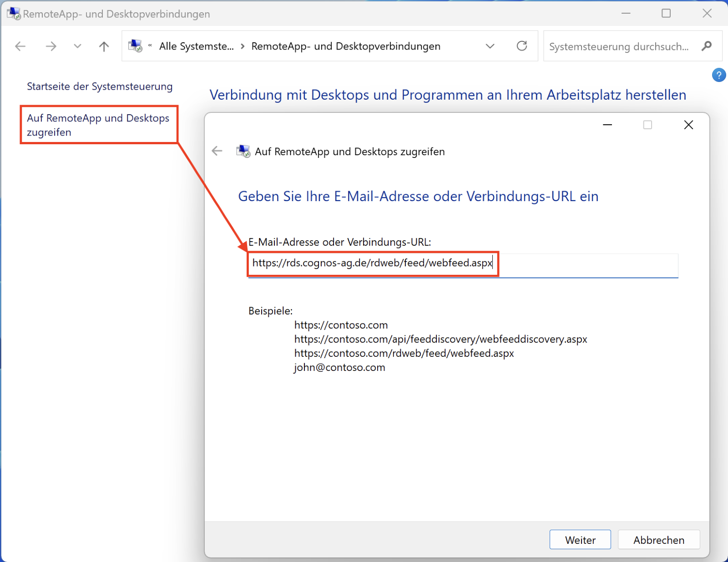The image size is (728, 562).
Task: Expand the address bar history dropdown
Action: pyautogui.click(x=490, y=46)
